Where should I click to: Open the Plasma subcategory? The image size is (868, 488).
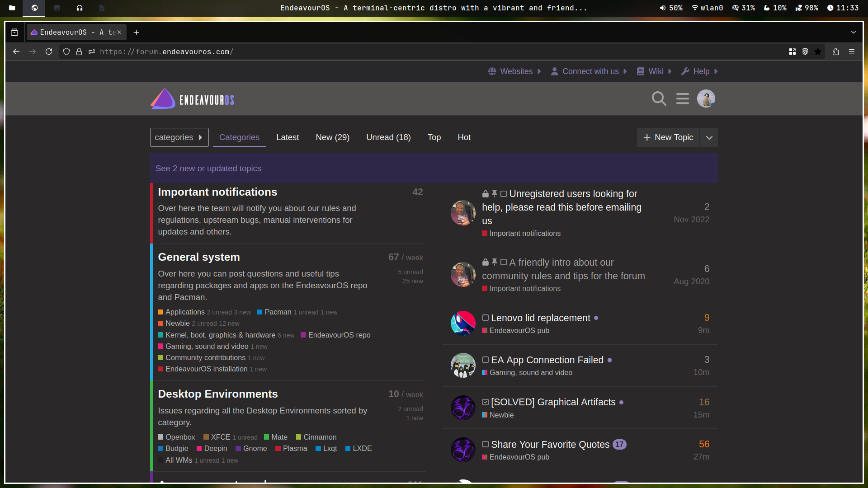(295, 449)
